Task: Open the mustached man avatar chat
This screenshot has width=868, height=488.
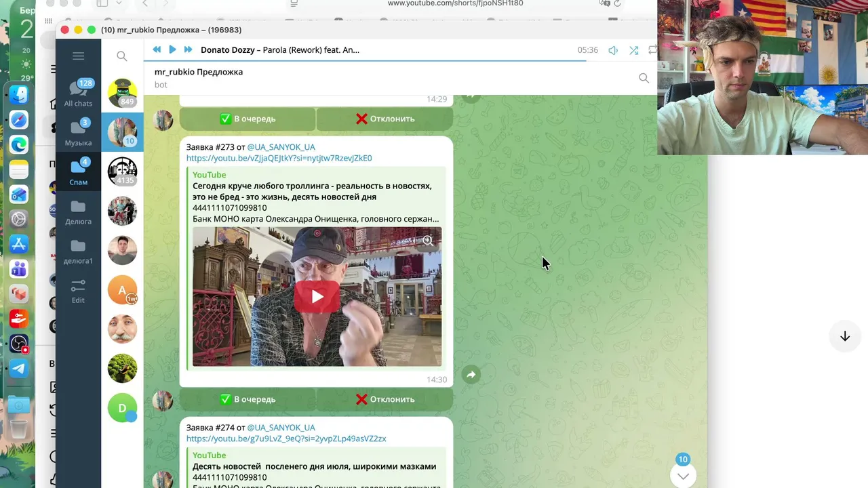Action: pos(122,329)
